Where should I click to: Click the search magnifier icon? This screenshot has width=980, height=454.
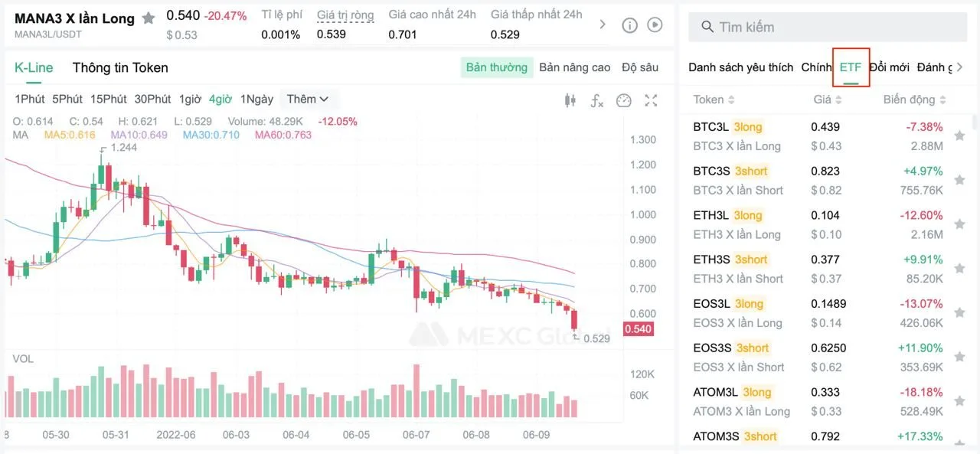(707, 28)
